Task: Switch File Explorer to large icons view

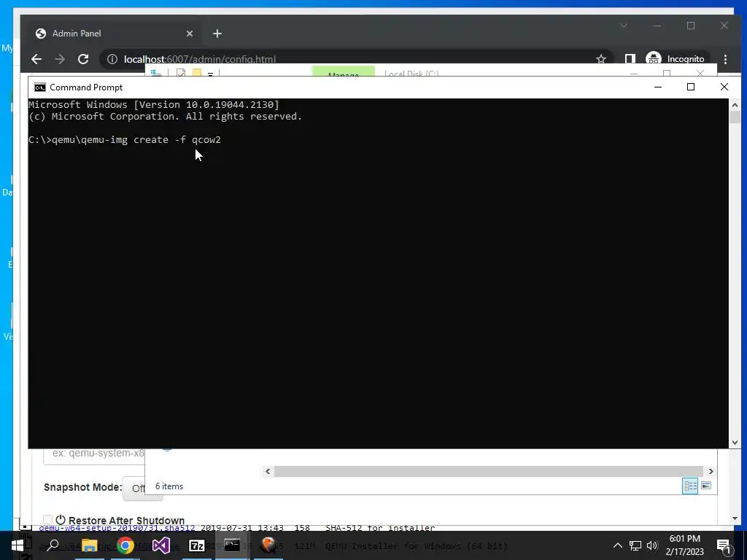Action: click(x=706, y=486)
